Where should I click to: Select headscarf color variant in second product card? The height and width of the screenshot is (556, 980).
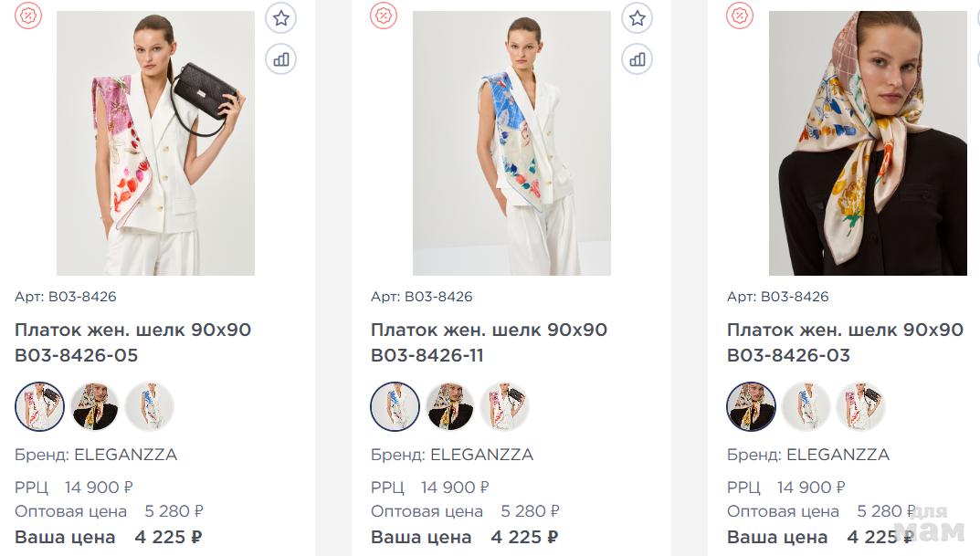[x=450, y=406]
